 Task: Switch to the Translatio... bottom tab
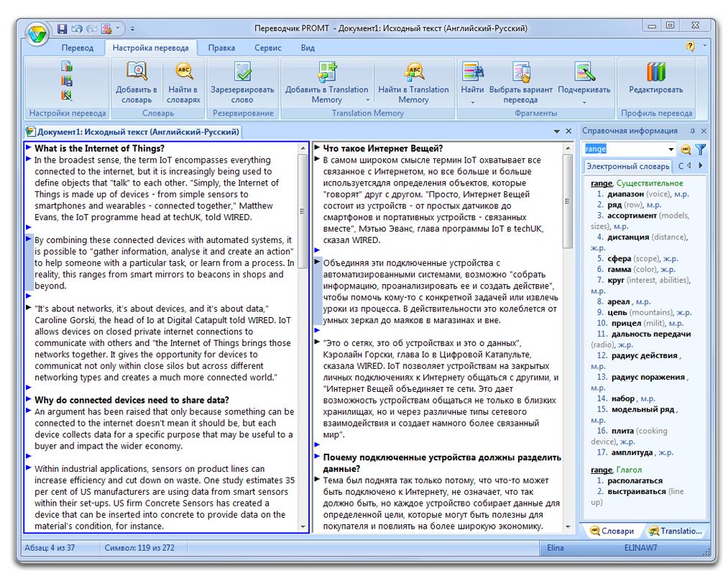click(676, 531)
